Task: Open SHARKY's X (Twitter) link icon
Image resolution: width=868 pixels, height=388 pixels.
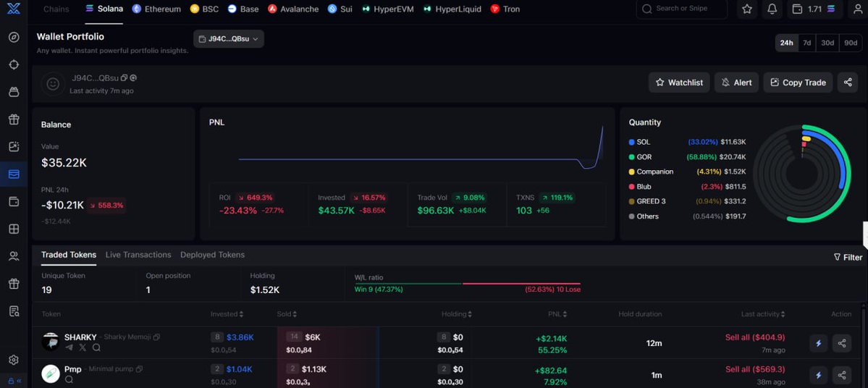Action: (x=83, y=347)
